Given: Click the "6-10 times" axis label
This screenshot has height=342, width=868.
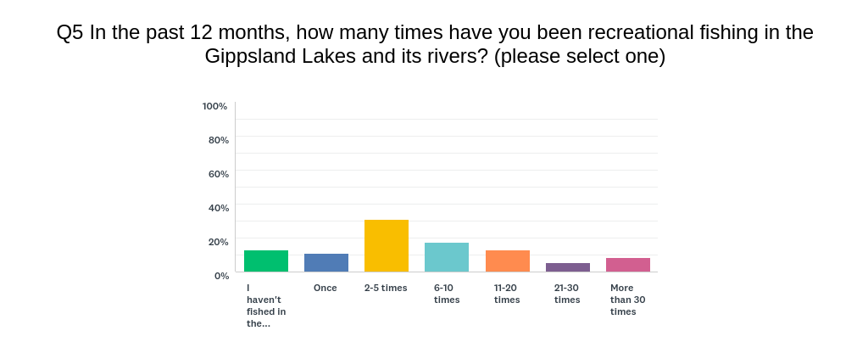Looking at the screenshot, I should tap(447, 294).
